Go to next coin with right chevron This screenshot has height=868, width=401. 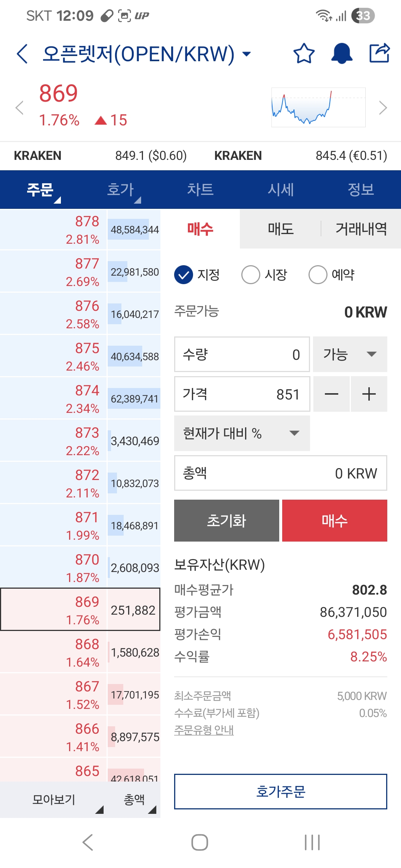click(x=383, y=108)
